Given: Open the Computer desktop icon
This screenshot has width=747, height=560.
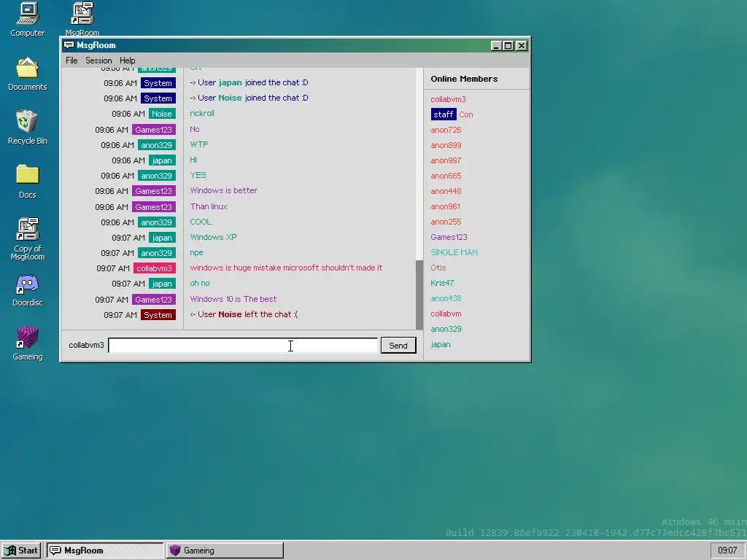Looking at the screenshot, I should pyautogui.click(x=27, y=19).
